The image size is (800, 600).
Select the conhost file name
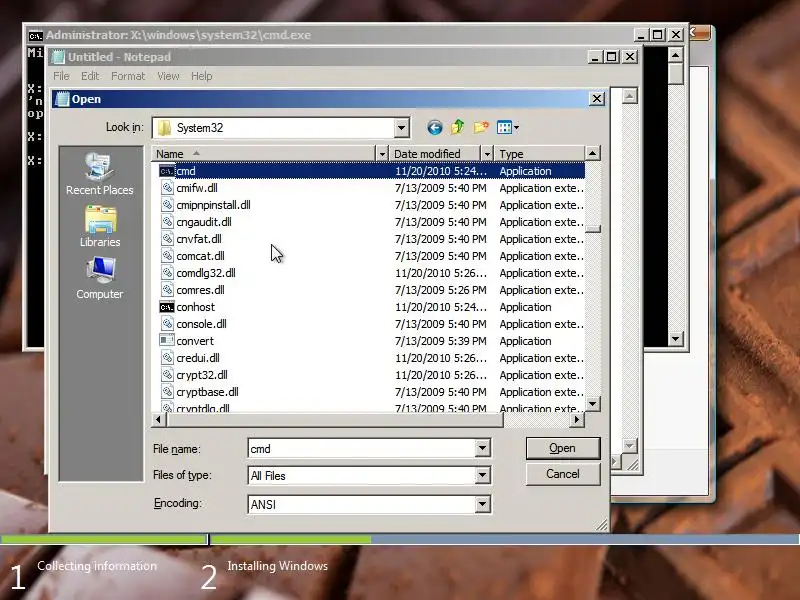(195, 307)
